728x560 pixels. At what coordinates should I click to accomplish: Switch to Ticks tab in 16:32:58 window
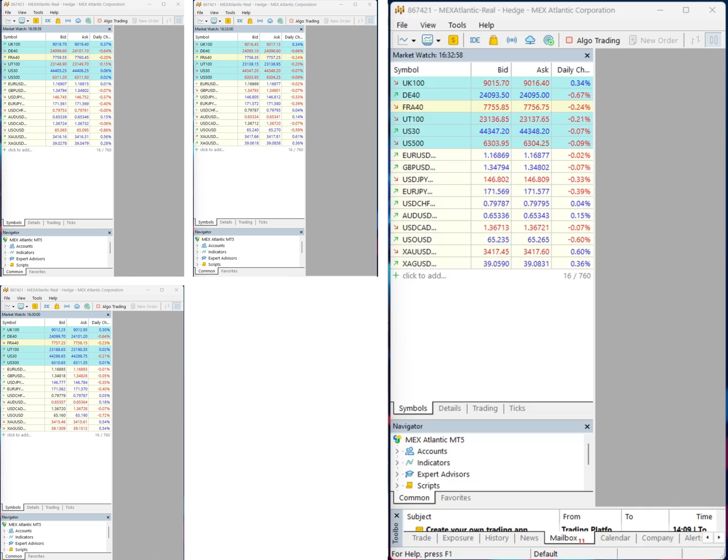[x=517, y=408]
